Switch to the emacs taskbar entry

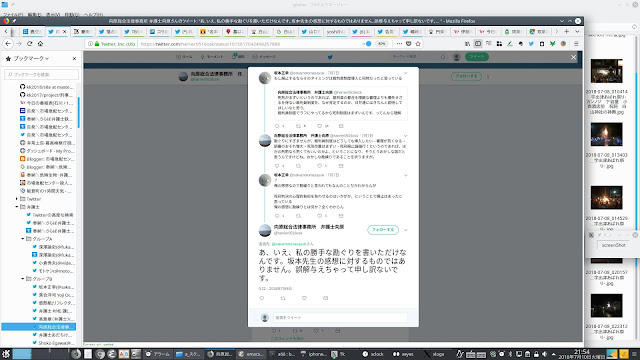click(251, 354)
